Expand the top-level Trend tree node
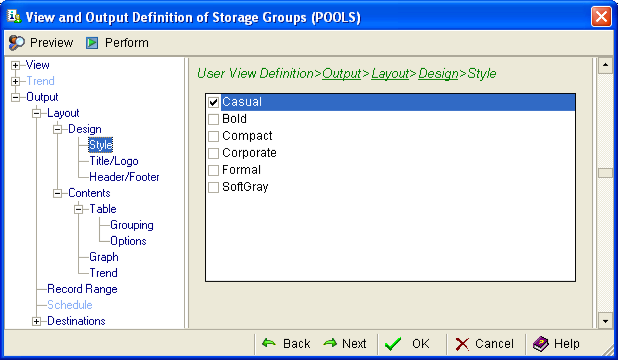 (15, 81)
